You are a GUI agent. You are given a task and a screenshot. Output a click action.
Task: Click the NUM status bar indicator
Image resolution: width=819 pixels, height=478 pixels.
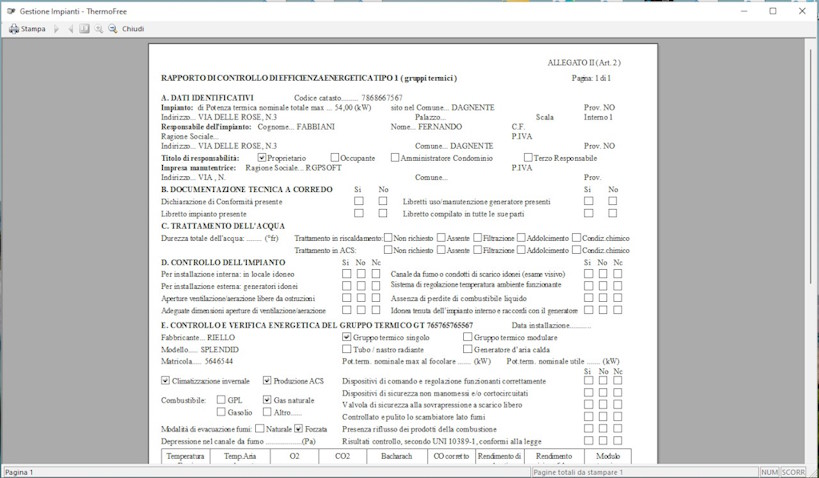coord(769,472)
